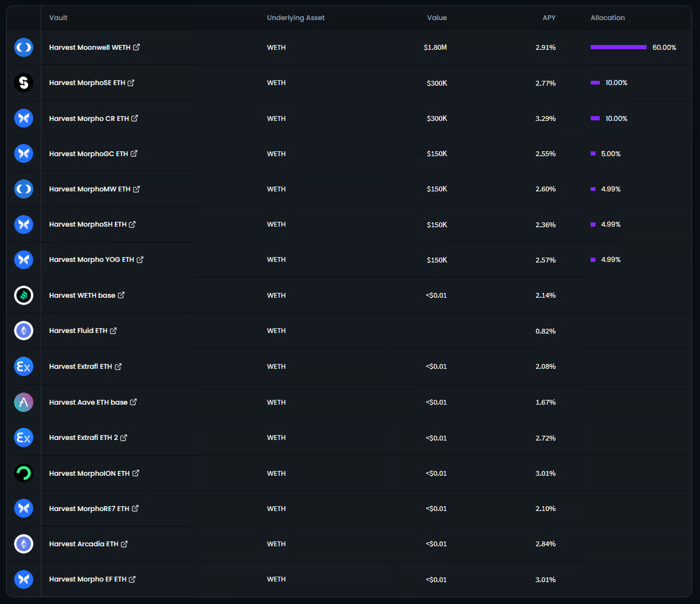This screenshot has width=700, height=604.
Task: Open the Harvest MorphoMW ETH vault link
Action: (89, 189)
